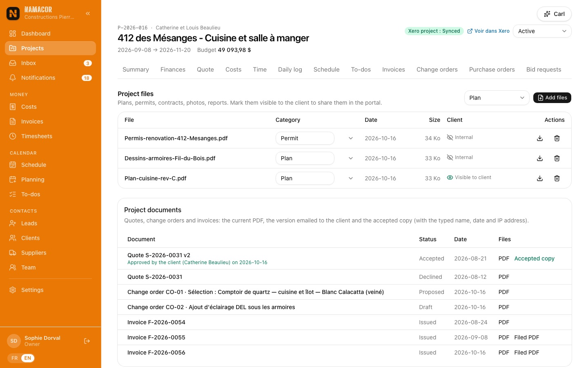The width and height of the screenshot is (588, 368).
Task: Collapse the sidebar with the double chevron
Action: [88, 13]
